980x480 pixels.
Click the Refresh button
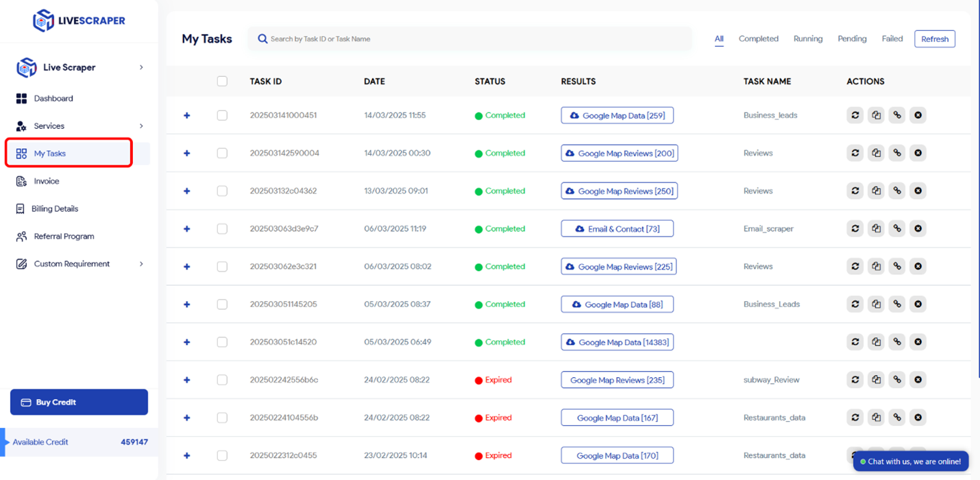(934, 39)
